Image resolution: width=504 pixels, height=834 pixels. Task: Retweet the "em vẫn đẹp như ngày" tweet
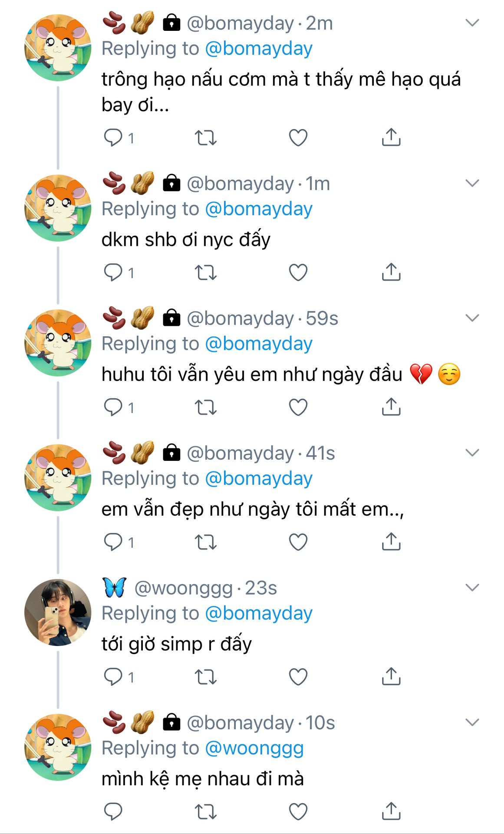[205, 542]
